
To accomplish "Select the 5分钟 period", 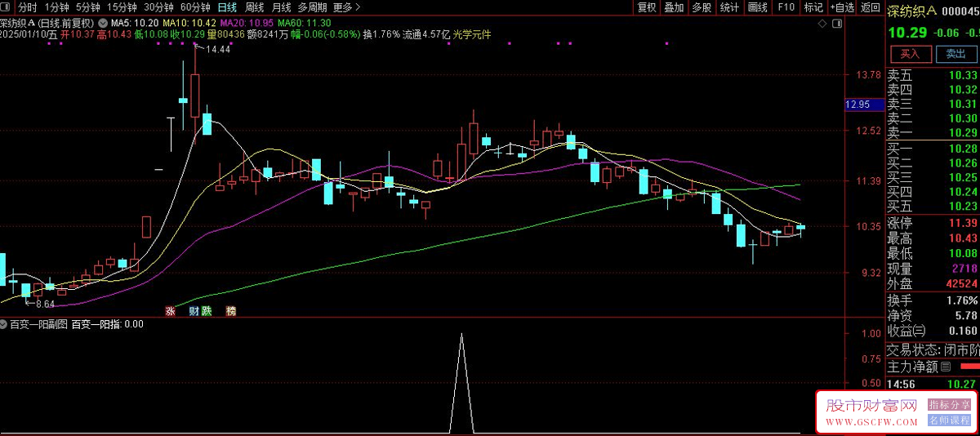I will (x=88, y=7).
